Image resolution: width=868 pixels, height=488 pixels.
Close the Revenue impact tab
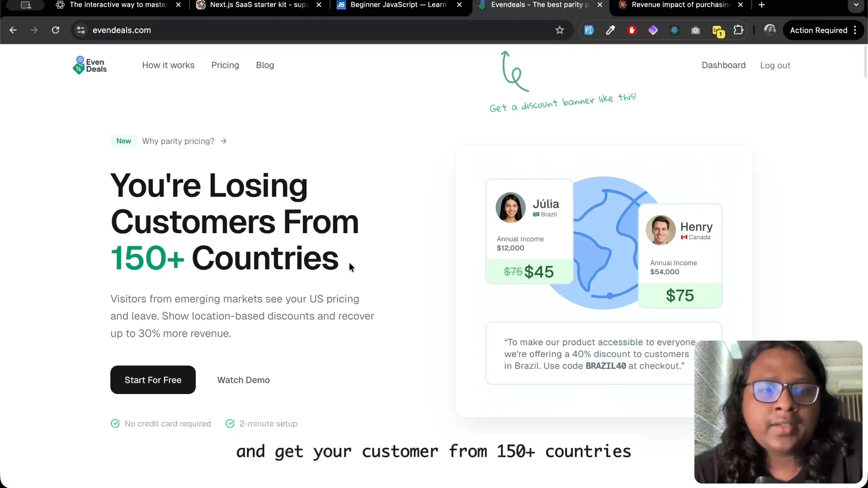pyautogui.click(x=740, y=5)
